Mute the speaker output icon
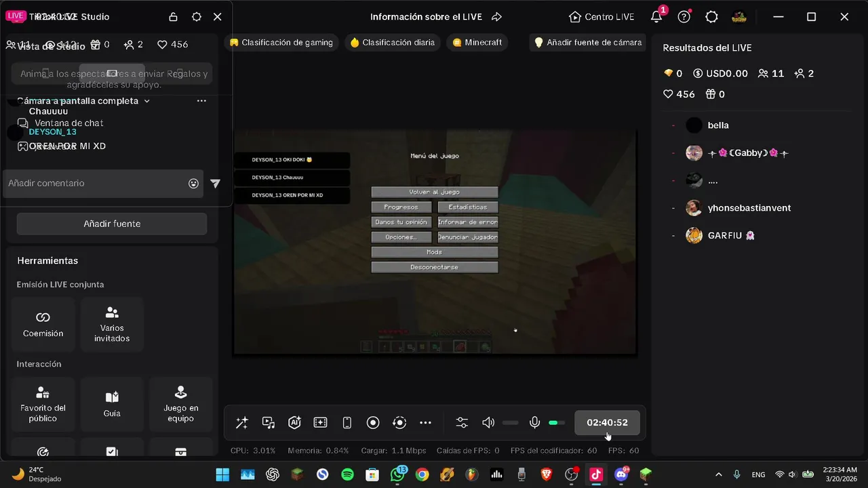 click(x=488, y=423)
